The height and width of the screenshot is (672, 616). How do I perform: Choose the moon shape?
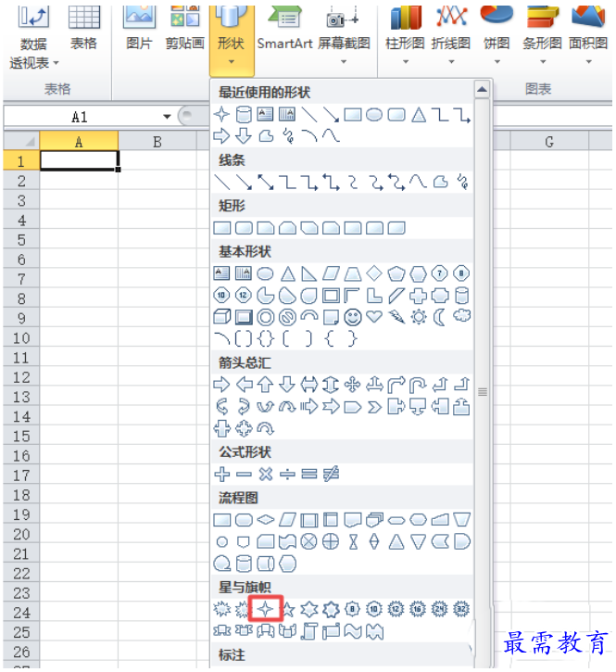point(439,318)
